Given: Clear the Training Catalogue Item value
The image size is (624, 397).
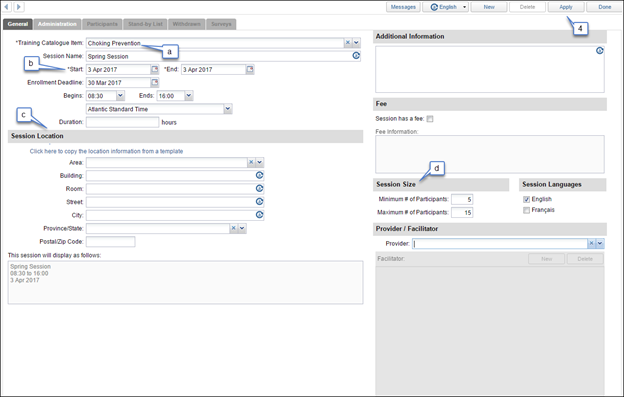Looking at the screenshot, I should click(348, 43).
